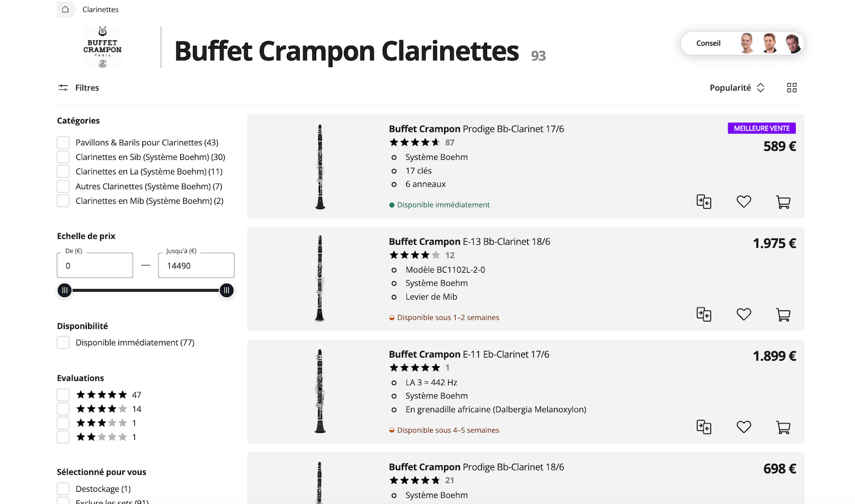This screenshot has height=504, width=855.
Task: Add the E-11 Eb-Clarinet to the cart
Action: (784, 427)
